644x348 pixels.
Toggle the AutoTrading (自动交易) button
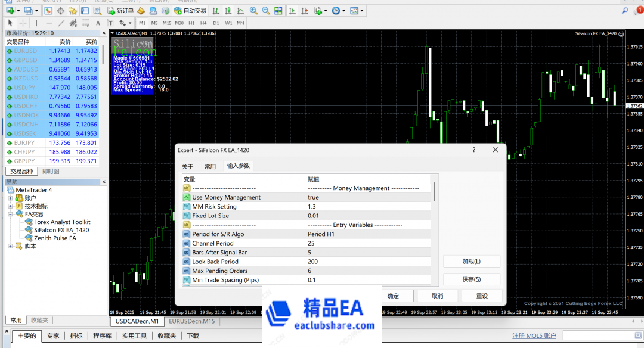190,11
